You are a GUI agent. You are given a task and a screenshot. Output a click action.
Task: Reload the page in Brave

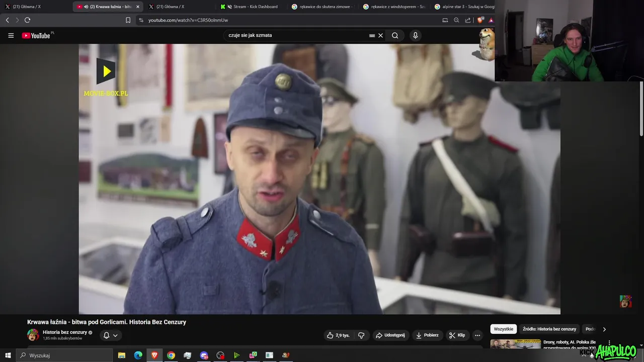click(28, 20)
